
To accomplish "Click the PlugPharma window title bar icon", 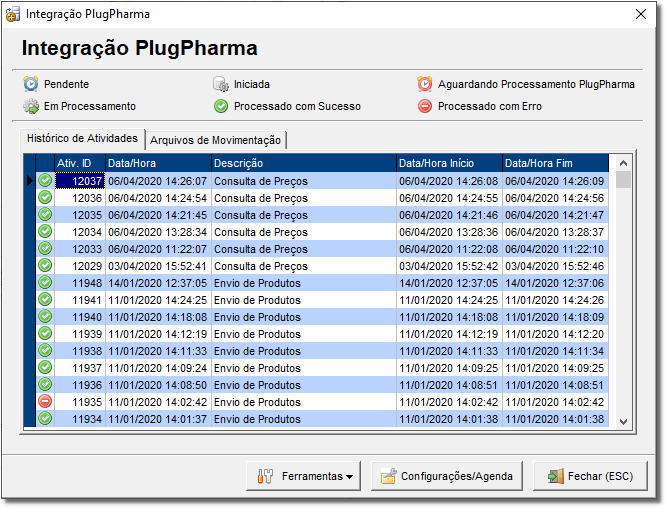I will (x=13, y=14).
